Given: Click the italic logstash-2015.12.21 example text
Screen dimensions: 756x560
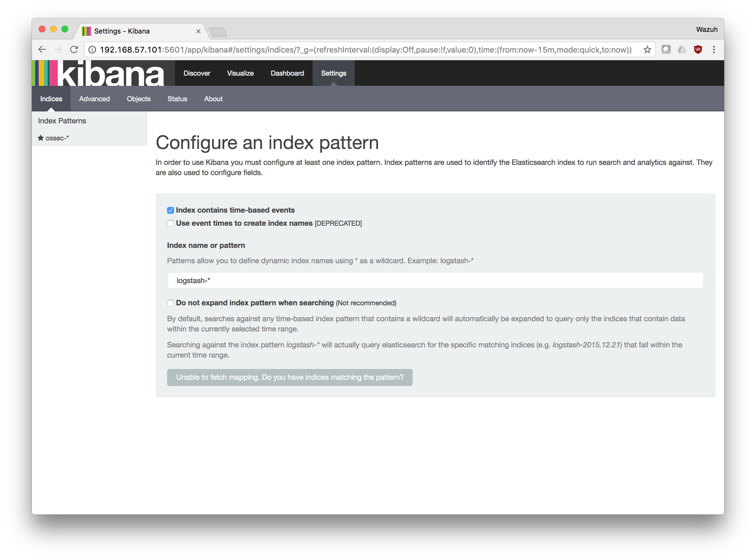Looking at the screenshot, I should 586,345.
